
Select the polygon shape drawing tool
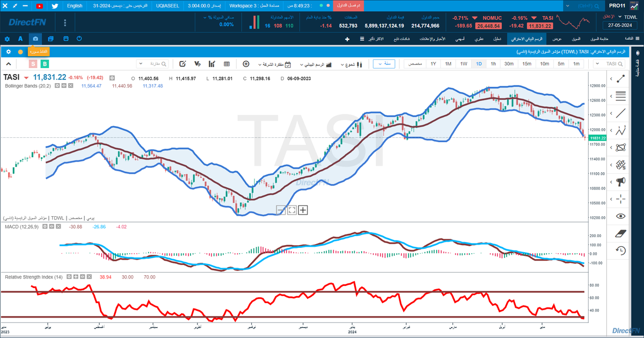click(621, 147)
